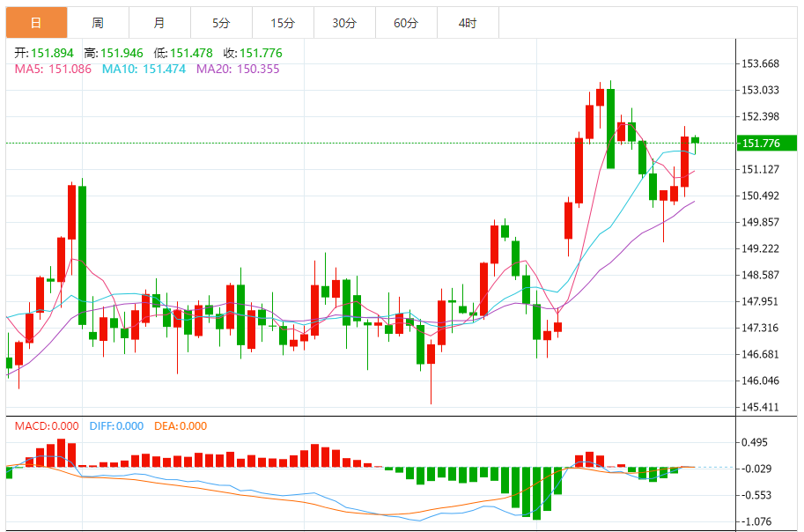Click the MA5 moving average label
The image size is (804, 532).
53,68
